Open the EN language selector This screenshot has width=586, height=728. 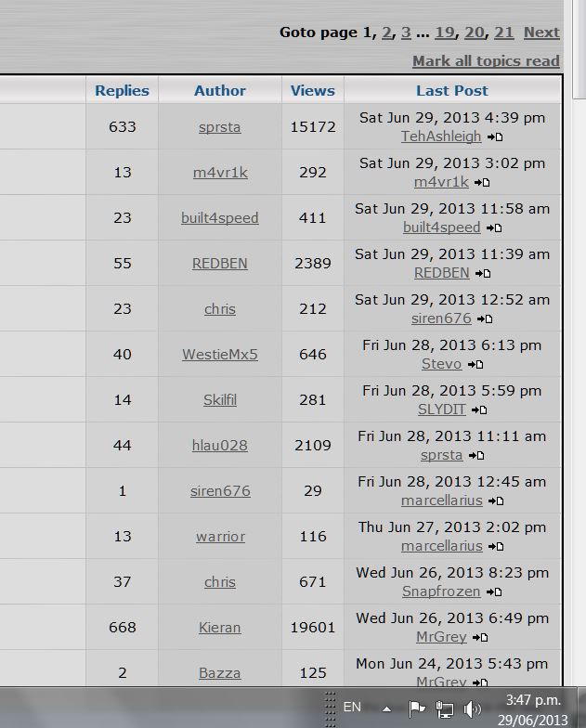[x=352, y=707]
